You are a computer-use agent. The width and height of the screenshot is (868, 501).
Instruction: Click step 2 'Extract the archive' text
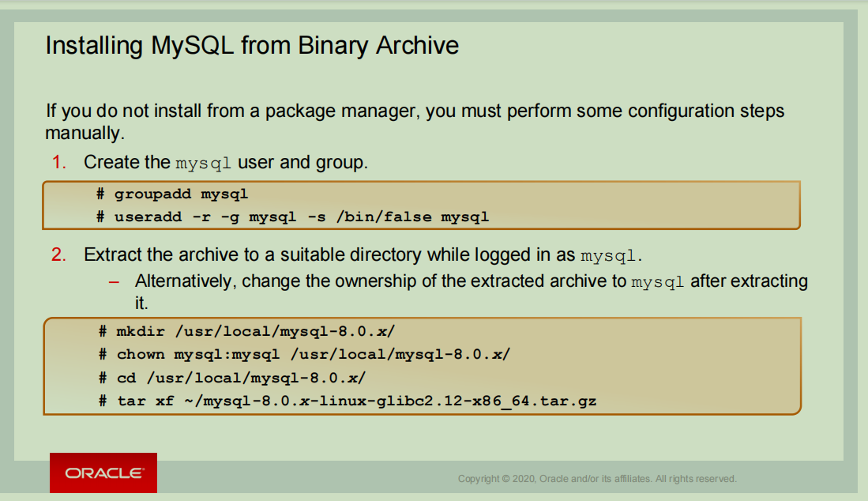pos(347,255)
